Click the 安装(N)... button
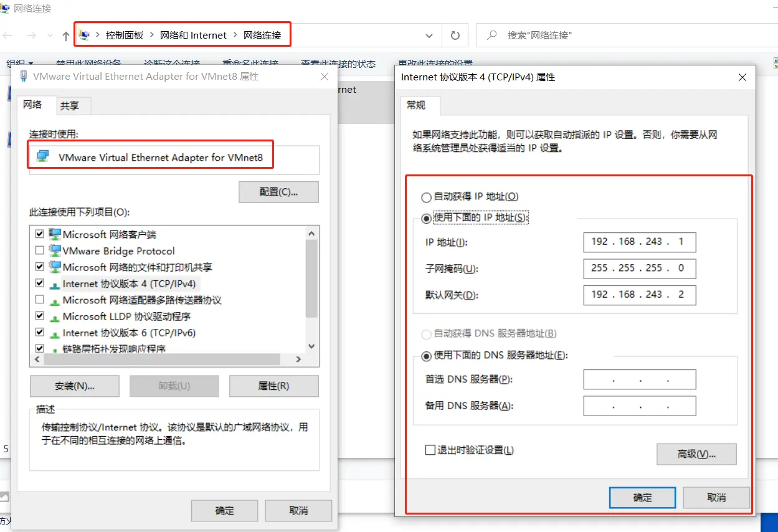 click(75, 386)
